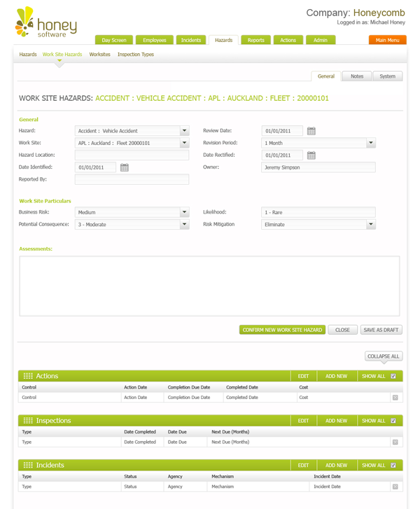
Task: Toggle the Inspections Show All checkbox
Action: [393, 421]
